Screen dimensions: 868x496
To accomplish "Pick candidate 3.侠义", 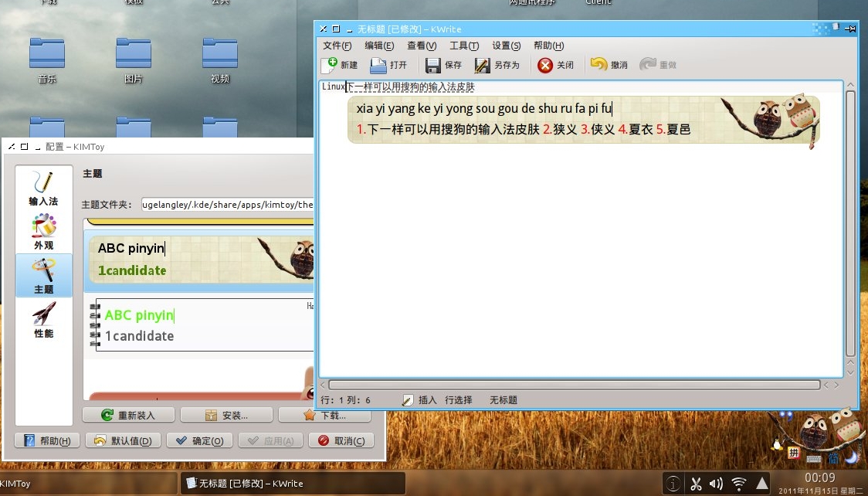I will tap(598, 130).
